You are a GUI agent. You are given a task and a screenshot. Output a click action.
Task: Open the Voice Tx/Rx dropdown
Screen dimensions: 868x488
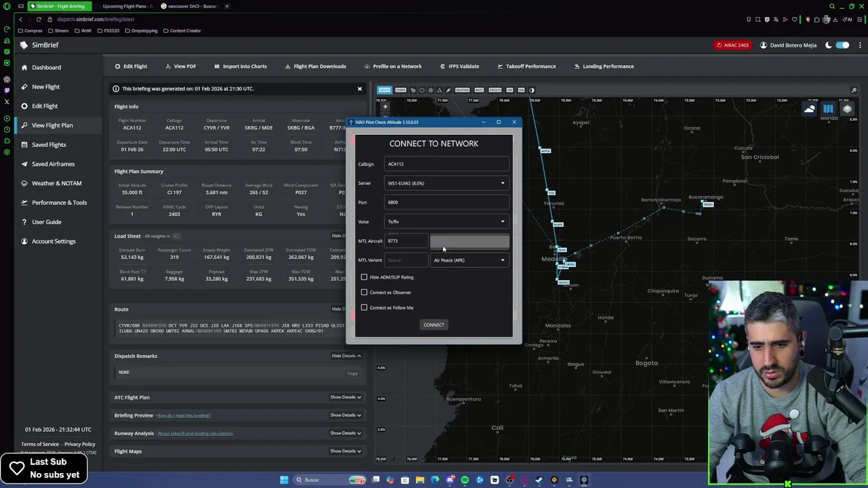click(446, 222)
